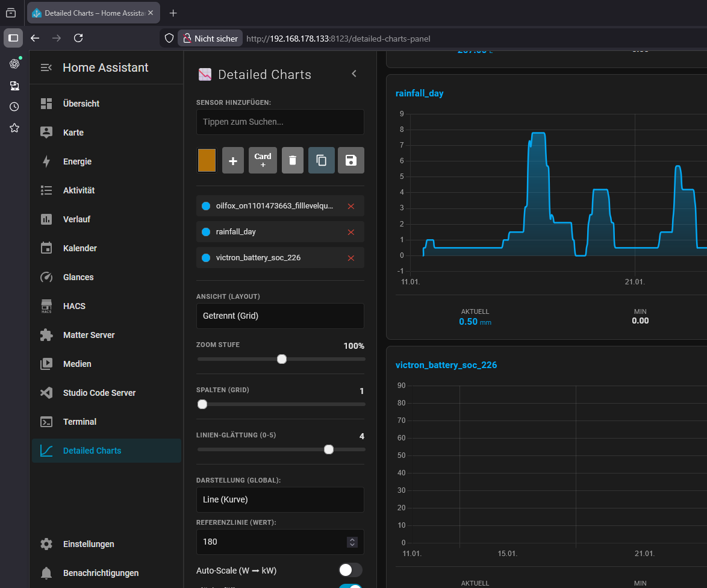
Task: Open the Ansicht (Layout) dropdown
Action: (280, 316)
